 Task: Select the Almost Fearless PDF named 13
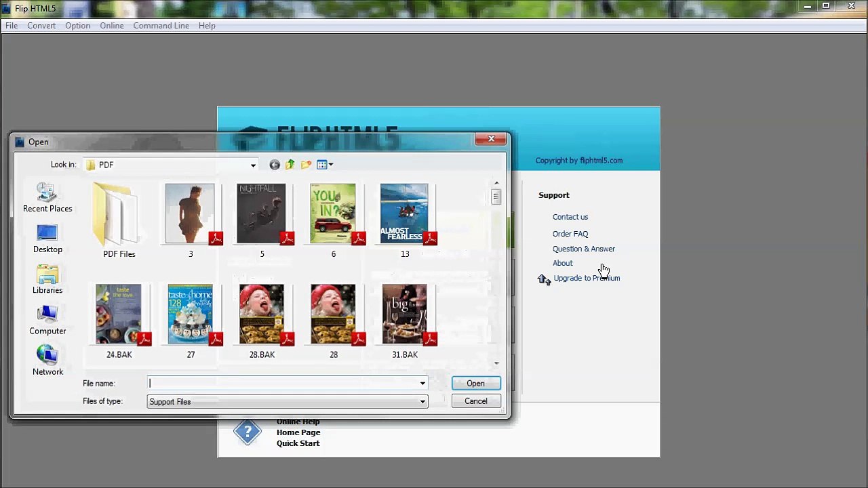(405, 220)
